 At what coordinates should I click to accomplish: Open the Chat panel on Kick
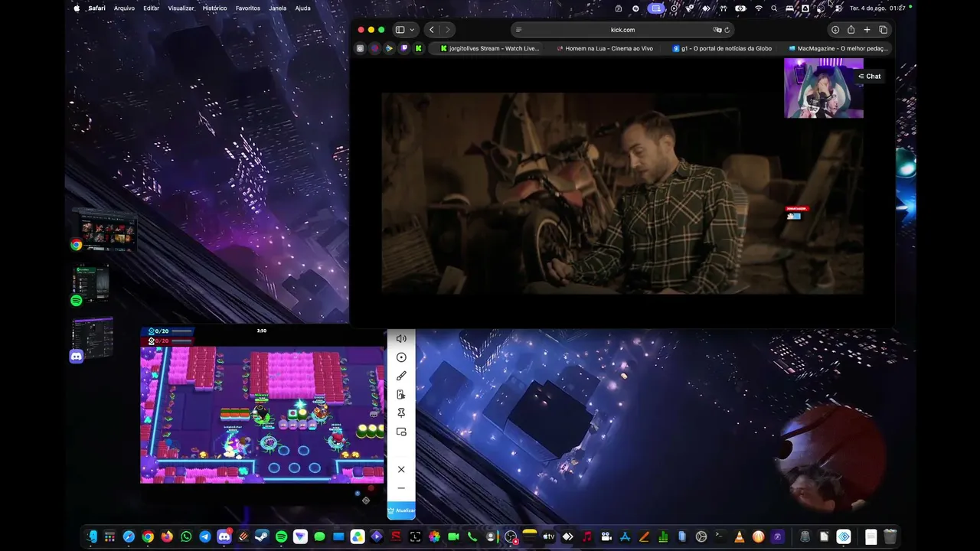pos(870,77)
